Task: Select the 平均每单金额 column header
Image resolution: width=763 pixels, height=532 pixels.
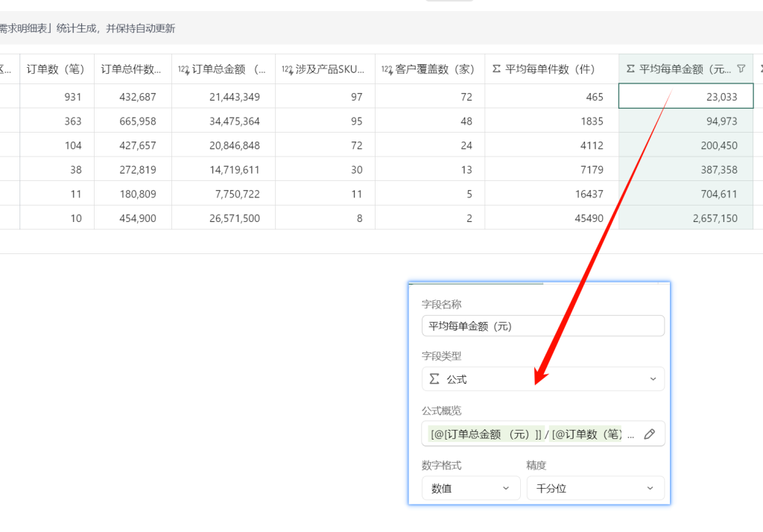Action: point(686,69)
